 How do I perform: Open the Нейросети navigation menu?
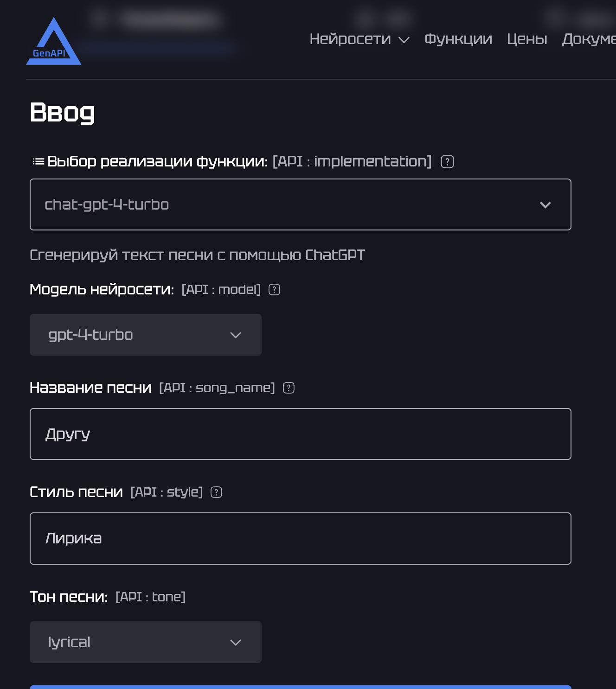point(350,39)
